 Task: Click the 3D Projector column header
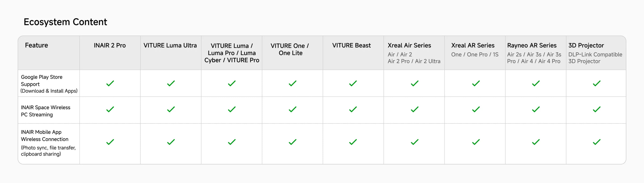[586, 45]
